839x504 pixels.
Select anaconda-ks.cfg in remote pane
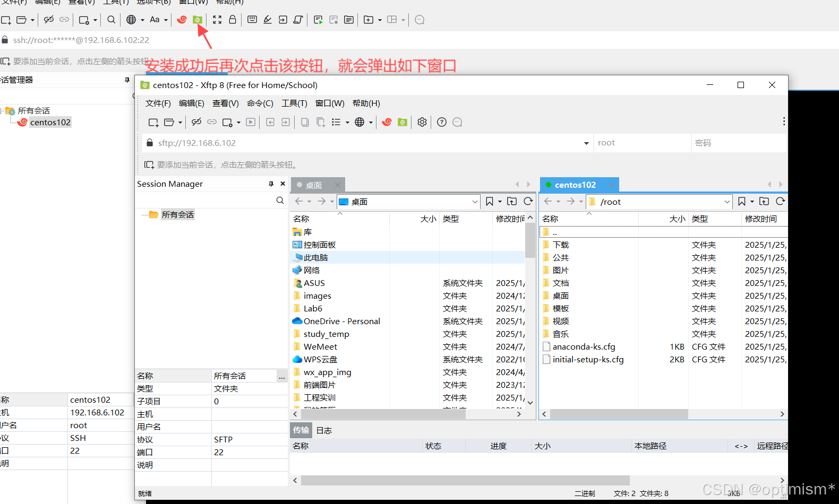point(584,346)
